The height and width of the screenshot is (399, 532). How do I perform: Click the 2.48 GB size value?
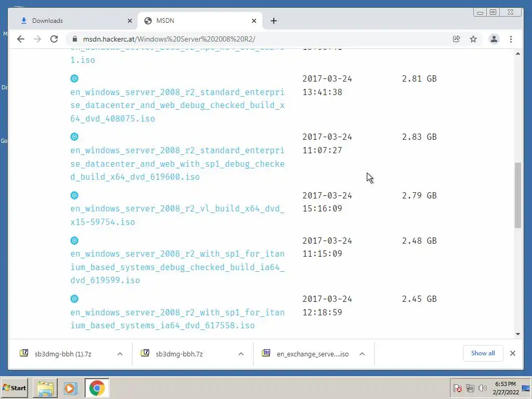pyautogui.click(x=419, y=241)
